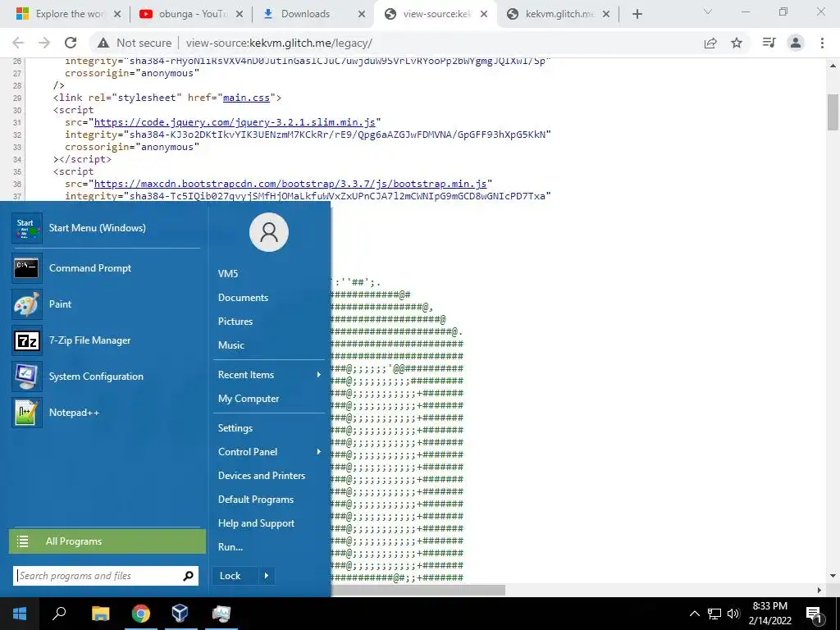This screenshot has width=840, height=630.
Task: Open notification center icon
Action: coord(814,614)
